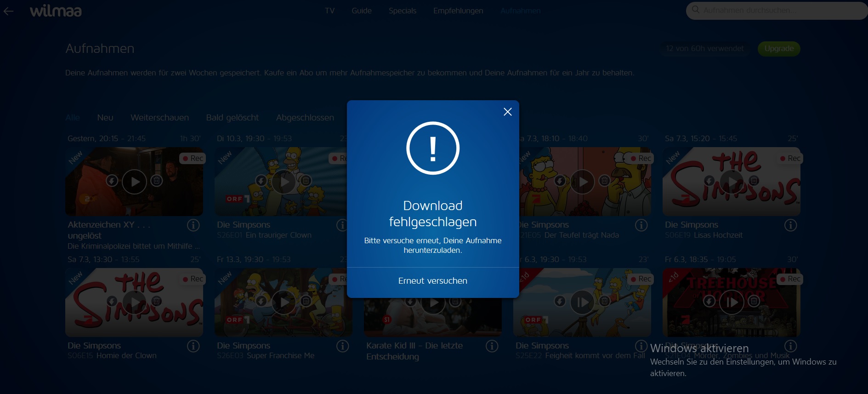Click Erneut versuchen to retry download
The width and height of the screenshot is (868, 394).
433,281
